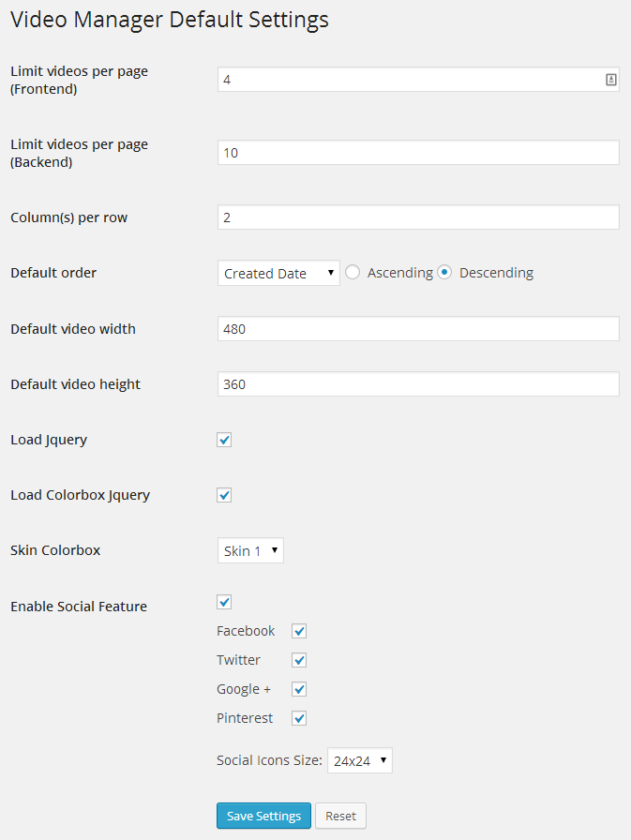Image resolution: width=631 pixels, height=840 pixels.
Task: Uncheck the Facebook checkbox
Action: point(299,631)
